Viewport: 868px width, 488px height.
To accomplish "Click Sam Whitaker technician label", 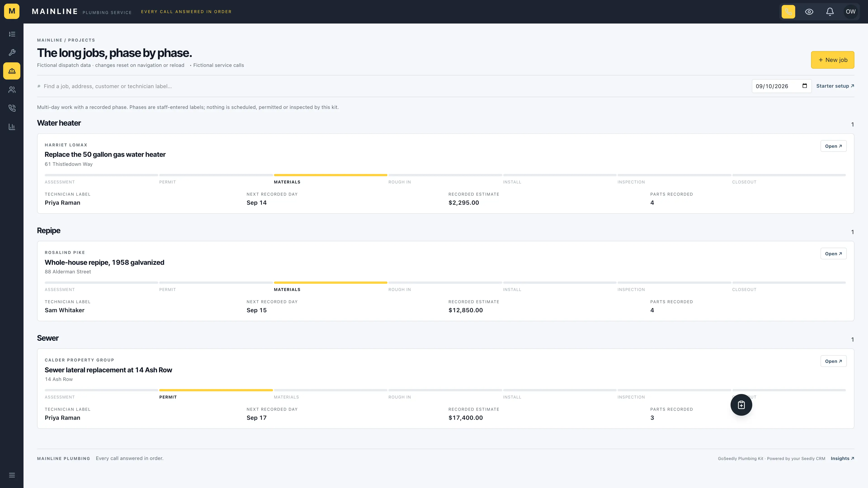I will [64, 310].
